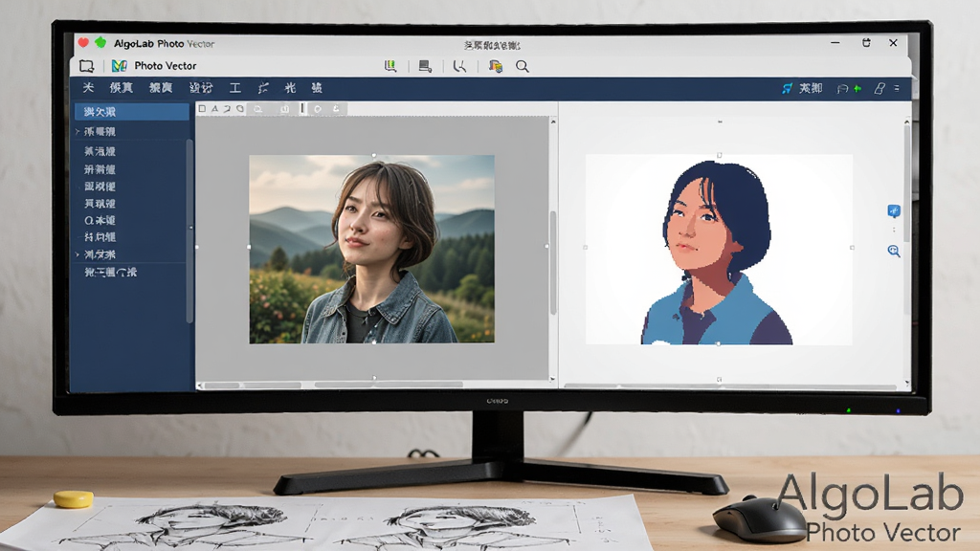Viewport: 980px width, 551px height.
Task: Expand the upper chevron item in the sidebar
Action: (77, 132)
